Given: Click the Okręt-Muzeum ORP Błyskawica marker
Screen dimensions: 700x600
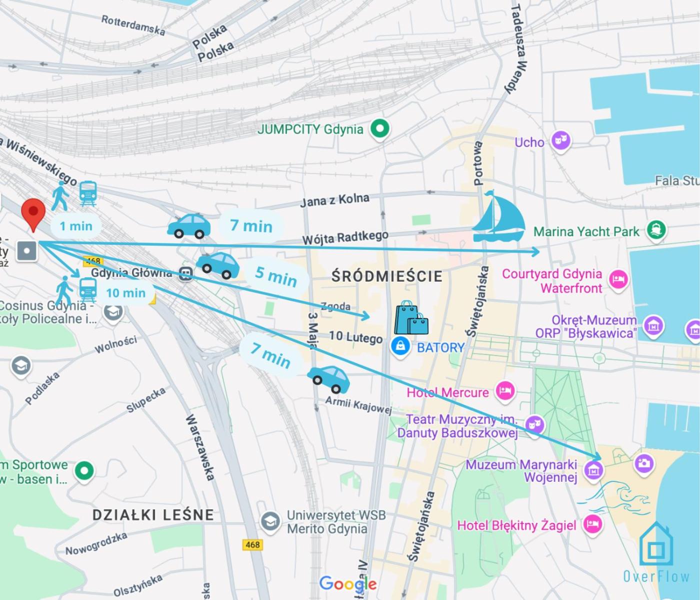Looking at the screenshot, I should pos(653,326).
